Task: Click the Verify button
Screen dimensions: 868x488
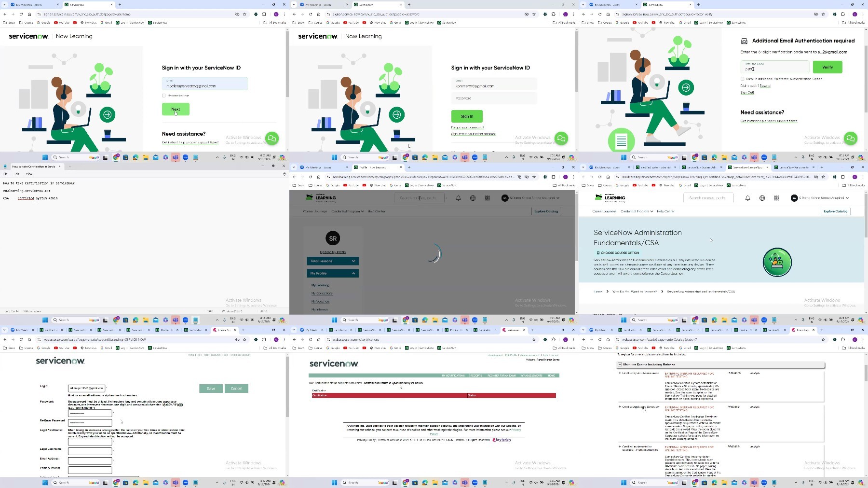Action: 827,67
